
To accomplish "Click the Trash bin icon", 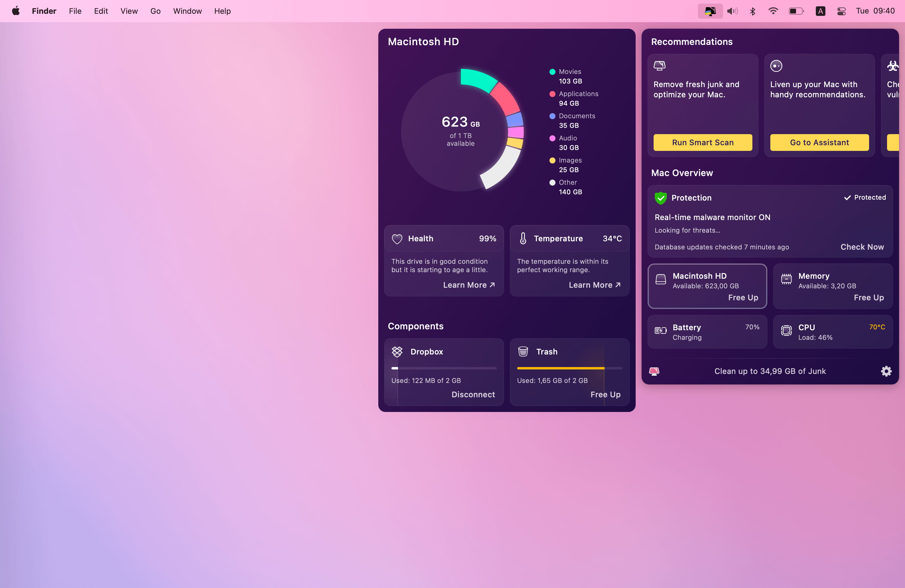I will (523, 351).
